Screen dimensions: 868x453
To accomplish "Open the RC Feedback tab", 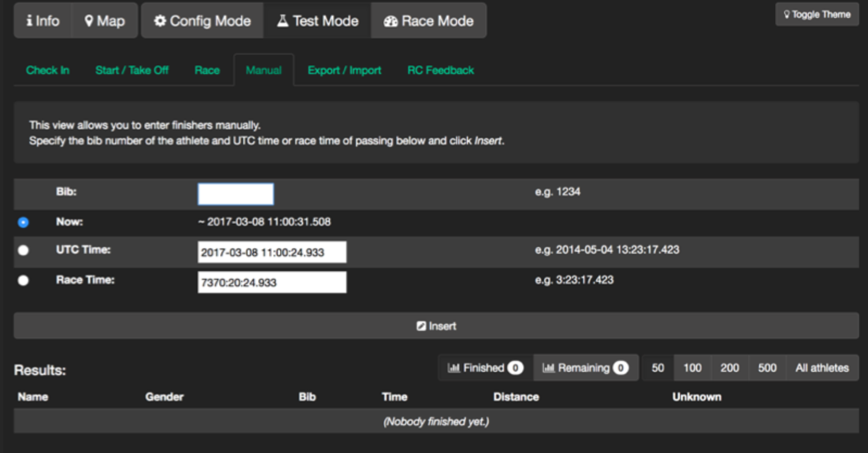I will [x=441, y=70].
